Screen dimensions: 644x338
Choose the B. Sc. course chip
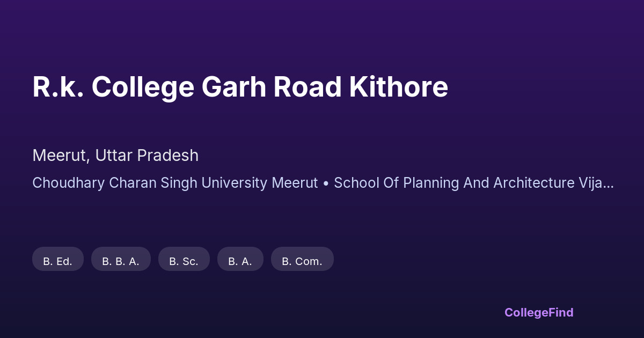pos(184,261)
